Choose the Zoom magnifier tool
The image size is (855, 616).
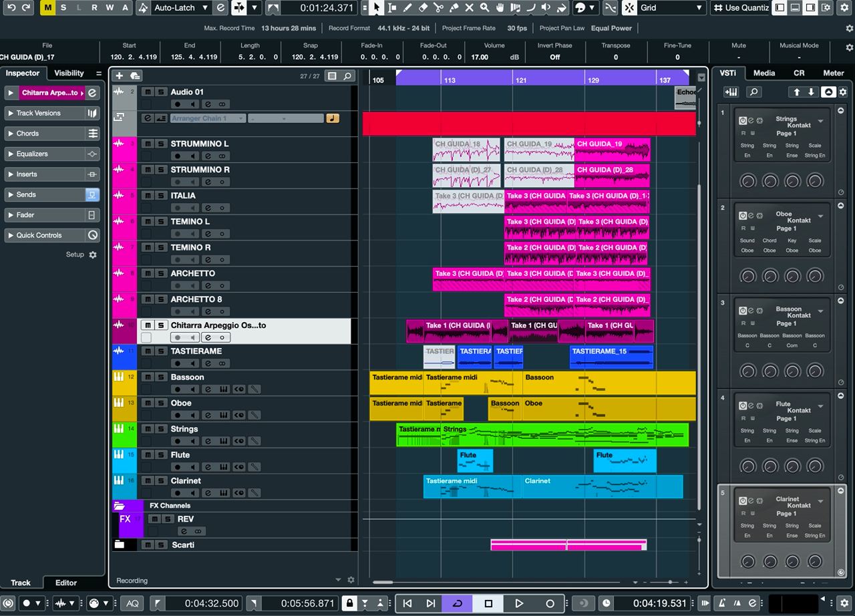tap(484, 8)
